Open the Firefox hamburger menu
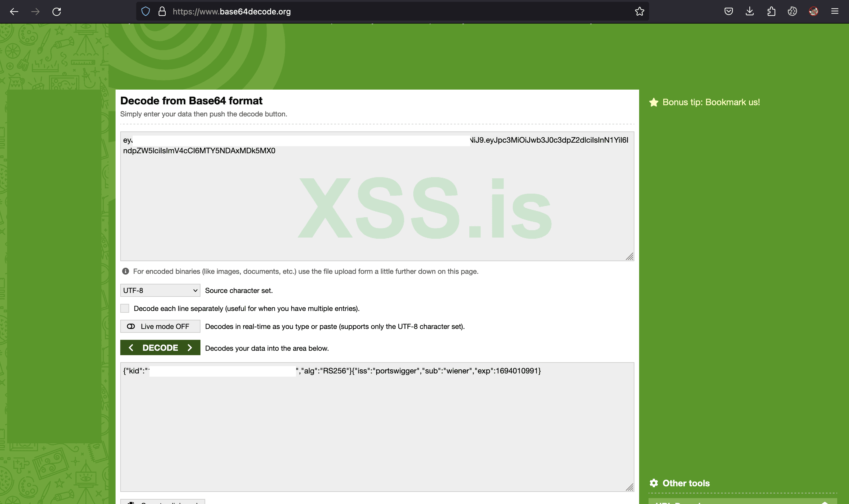Viewport: 849px width, 504px height. [835, 11]
